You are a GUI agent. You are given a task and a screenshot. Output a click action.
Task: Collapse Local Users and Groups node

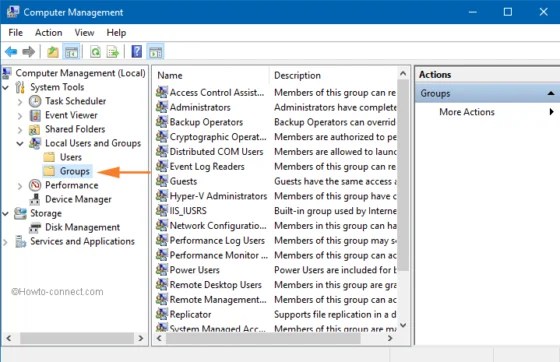point(20,144)
